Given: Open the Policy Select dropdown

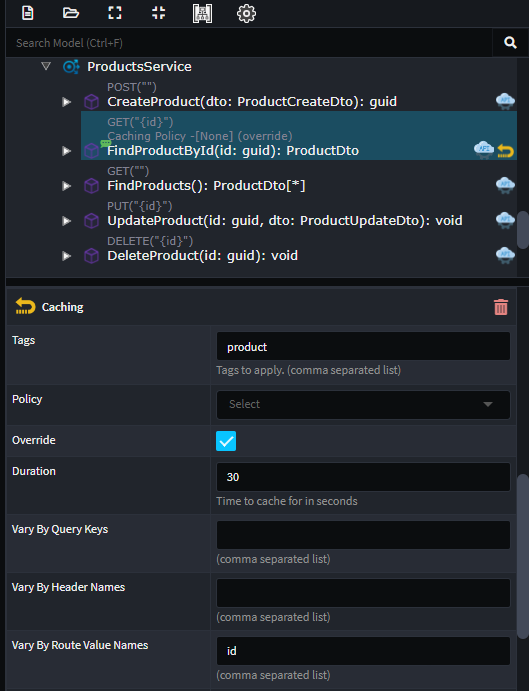Looking at the screenshot, I should 363,405.
